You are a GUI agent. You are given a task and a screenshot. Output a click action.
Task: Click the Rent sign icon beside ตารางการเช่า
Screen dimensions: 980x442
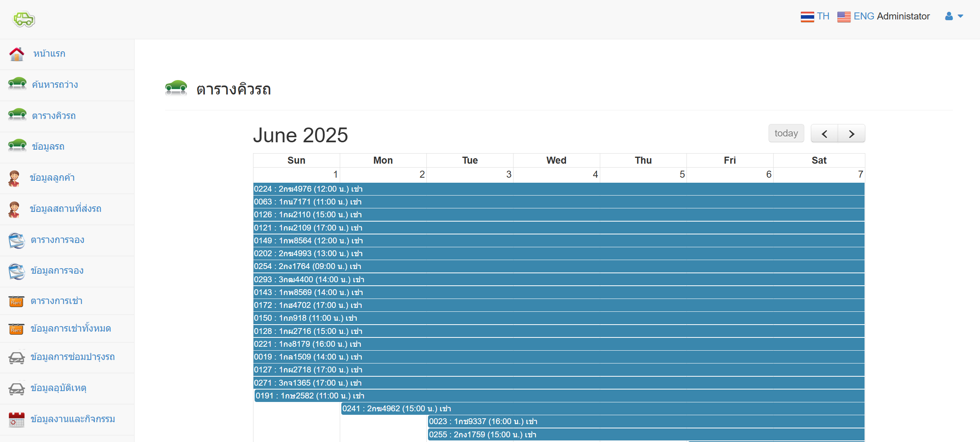coord(16,301)
